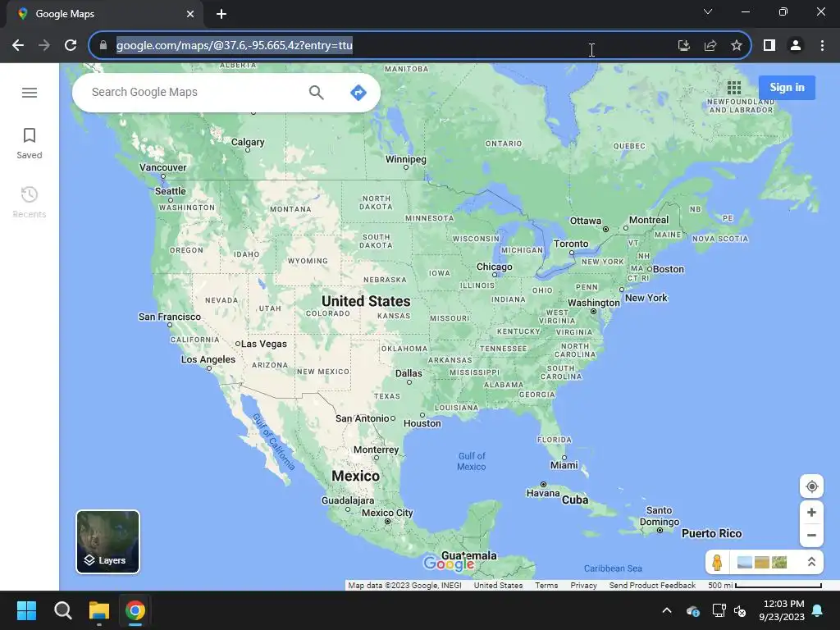Click the share page icon
The height and width of the screenshot is (630, 840).
tap(710, 46)
